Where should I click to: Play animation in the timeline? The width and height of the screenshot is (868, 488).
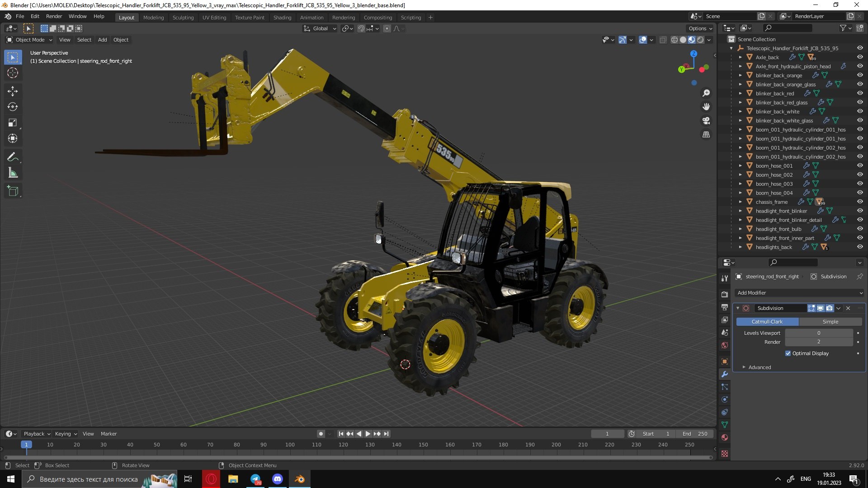point(368,434)
